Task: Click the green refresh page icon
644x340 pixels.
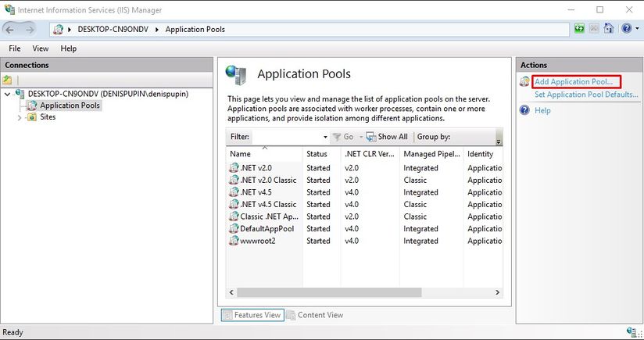Action: [x=579, y=29]
